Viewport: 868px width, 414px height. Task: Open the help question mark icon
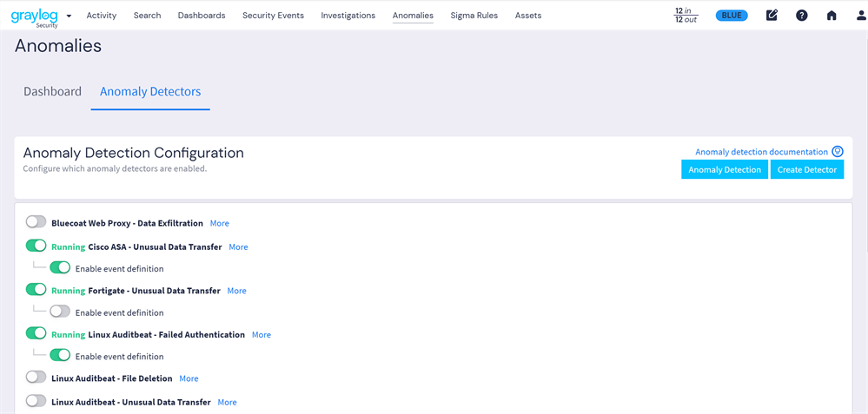tap(801, 16)
